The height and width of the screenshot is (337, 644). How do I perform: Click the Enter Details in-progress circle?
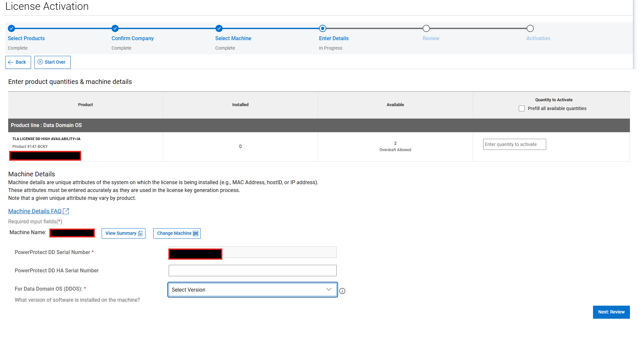tap(323, 28)
